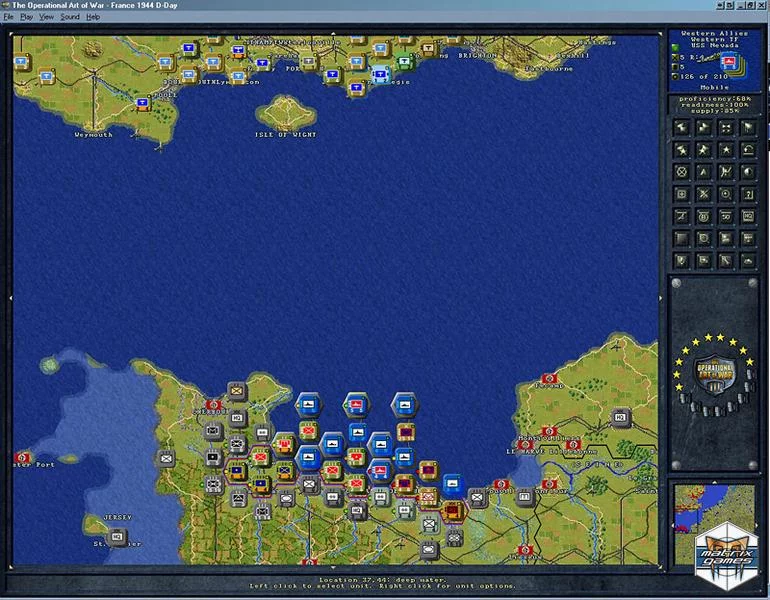Viewport: 770px width, 600px height.
Task: Click the Isle of Wight label
Action: [286, 135]
